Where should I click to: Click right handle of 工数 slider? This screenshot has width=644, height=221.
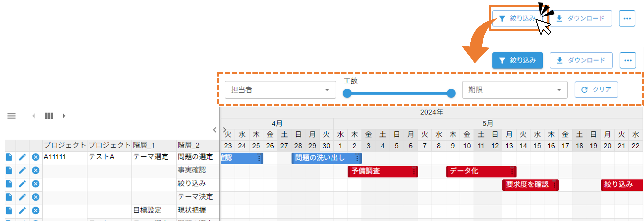(x=451, y=93)
